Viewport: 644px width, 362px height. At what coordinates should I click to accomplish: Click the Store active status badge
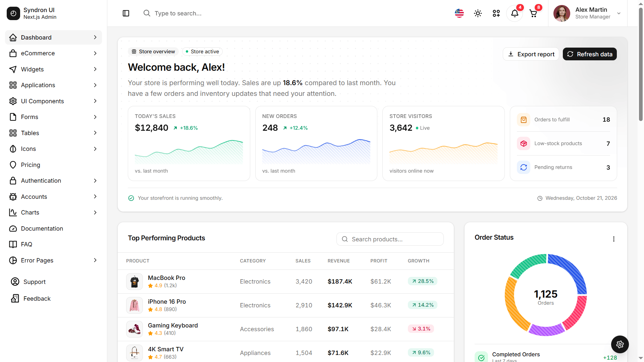(202, 52)
